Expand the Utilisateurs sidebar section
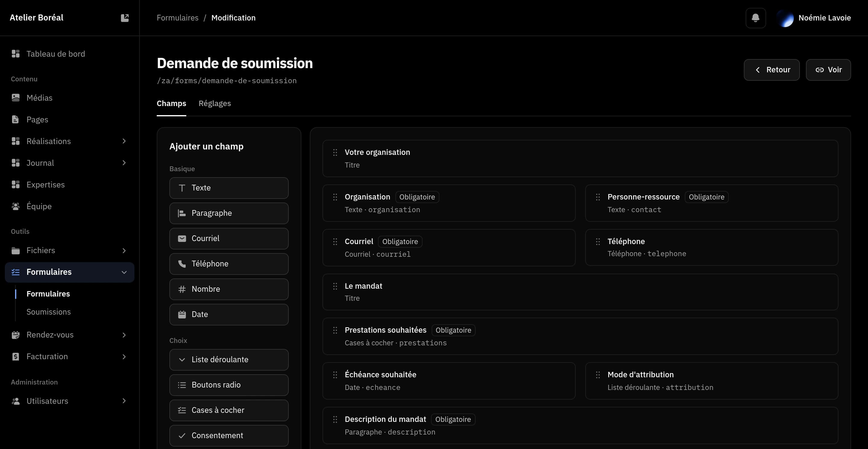 pos(124,401)
